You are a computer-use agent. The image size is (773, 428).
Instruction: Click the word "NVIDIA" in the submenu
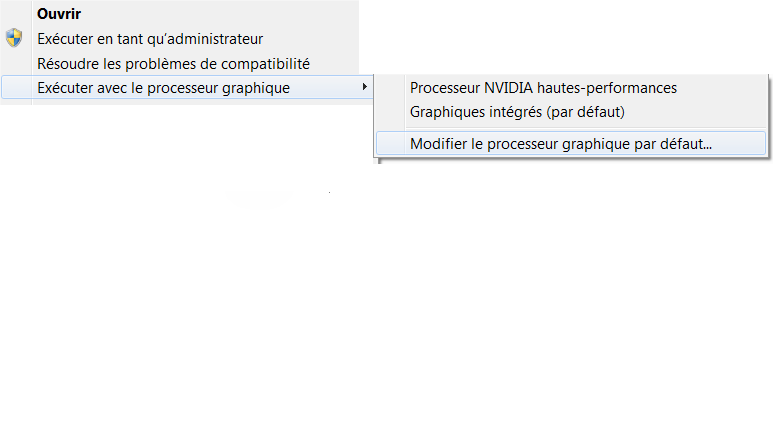click(x=508, y=88)
